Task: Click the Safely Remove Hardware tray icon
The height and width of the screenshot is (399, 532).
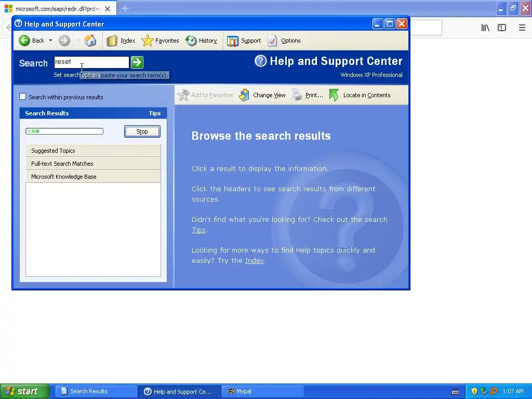Action: [484, 392]
